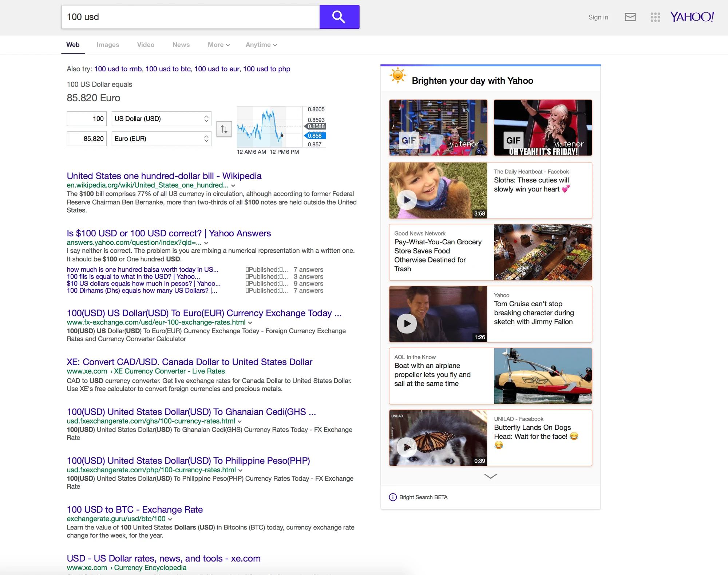Screen dimensions: 728x575
Task: Open the grocery store produce photo
Action: tap(543, 252)
